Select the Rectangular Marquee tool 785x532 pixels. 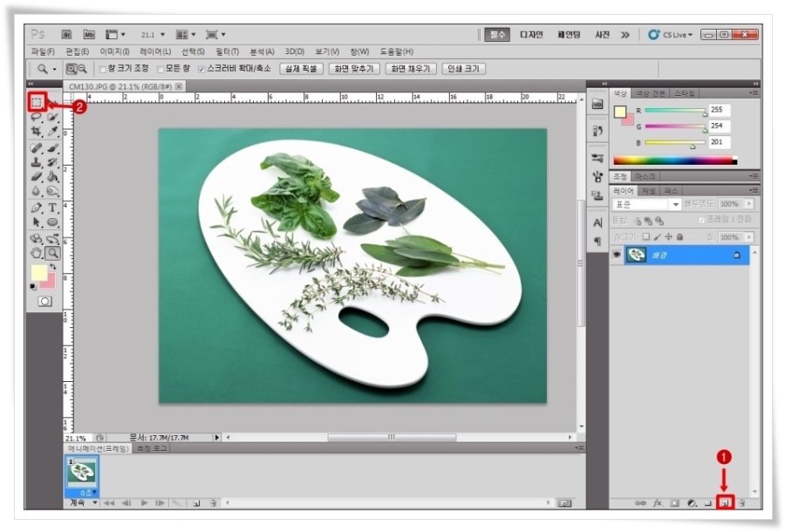tap(37, 103)
